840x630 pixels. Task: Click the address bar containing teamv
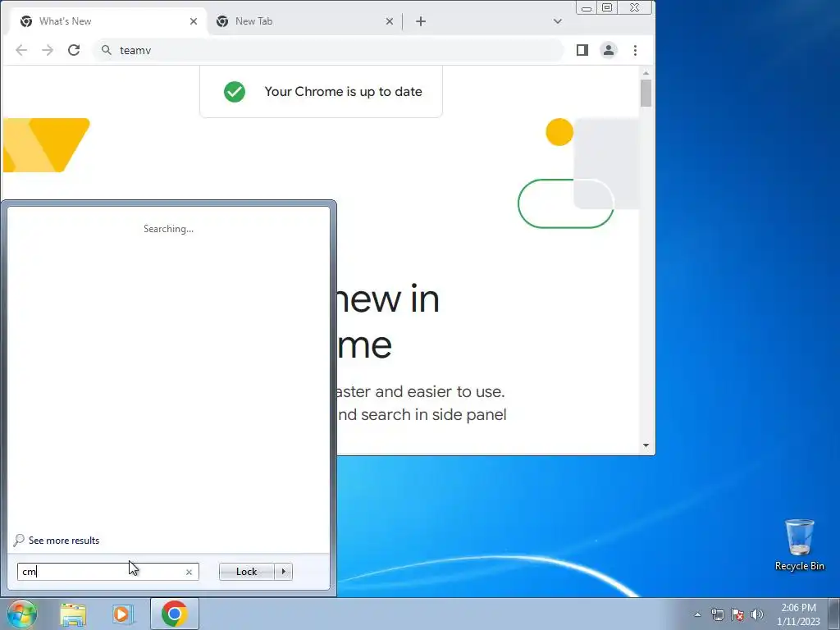pyautogui.click(x=329, y=50)
